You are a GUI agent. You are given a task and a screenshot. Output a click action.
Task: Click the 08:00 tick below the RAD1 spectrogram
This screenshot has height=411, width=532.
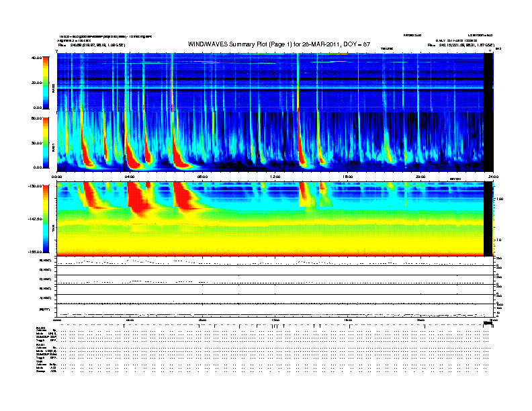pyautogui.click(x=202, y=177)
